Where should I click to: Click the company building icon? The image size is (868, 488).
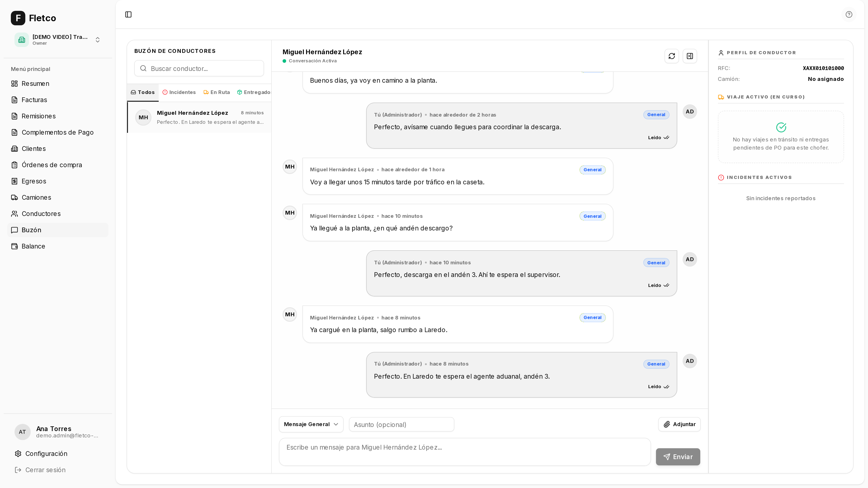click(x=21, y=40)
